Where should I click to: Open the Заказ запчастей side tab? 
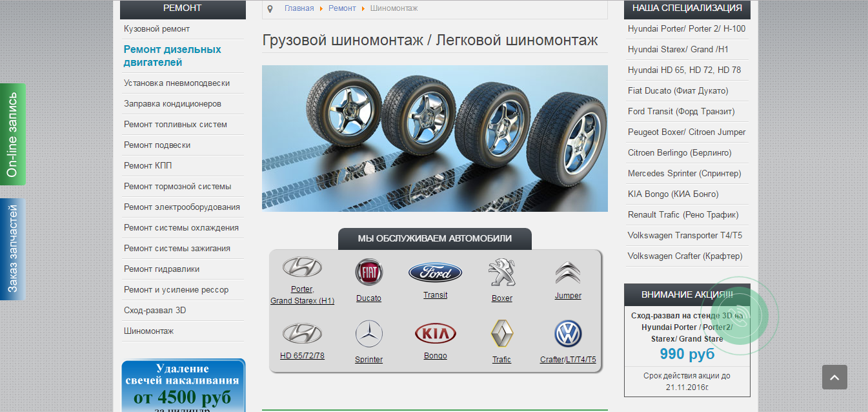pos(13,249)
